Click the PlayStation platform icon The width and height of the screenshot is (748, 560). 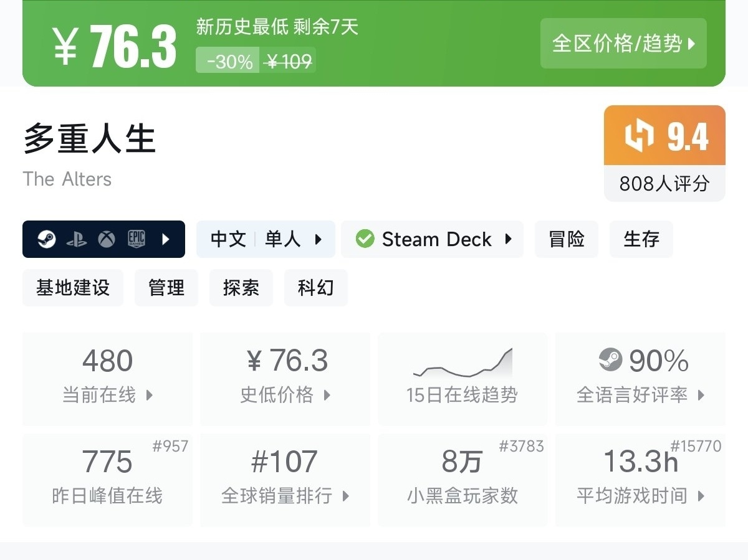[77, 239]
